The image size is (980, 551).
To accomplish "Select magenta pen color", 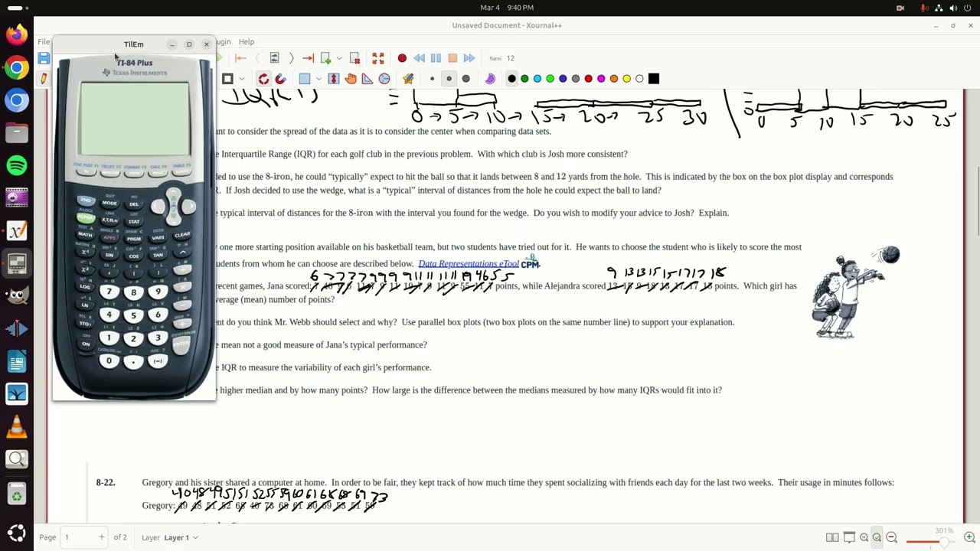I will pyautogui.click(x=601, y=79).
